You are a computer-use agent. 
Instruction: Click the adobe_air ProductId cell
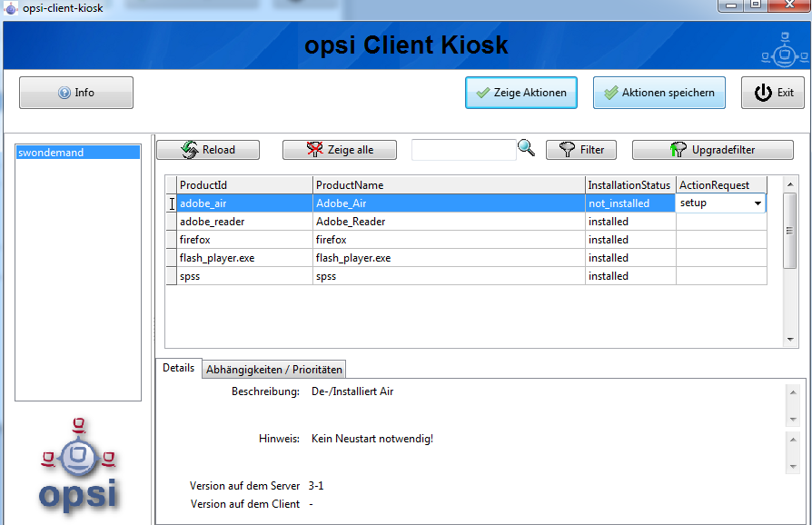click(x=244, y=203)
